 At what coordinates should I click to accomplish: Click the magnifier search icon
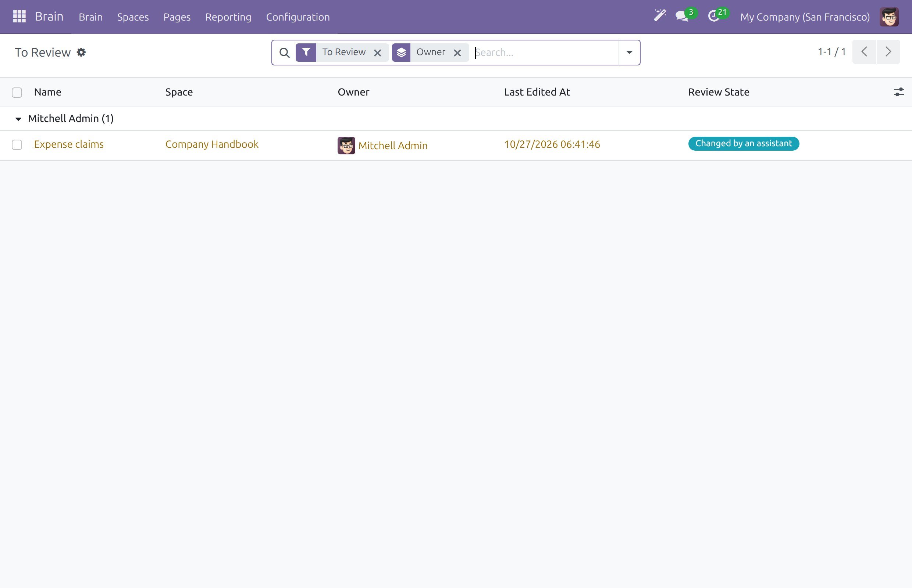click(284, 53)
